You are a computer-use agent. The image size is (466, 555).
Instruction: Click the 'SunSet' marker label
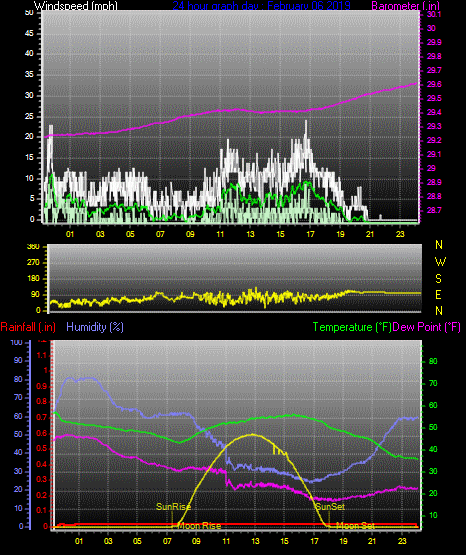pos(330,507)
